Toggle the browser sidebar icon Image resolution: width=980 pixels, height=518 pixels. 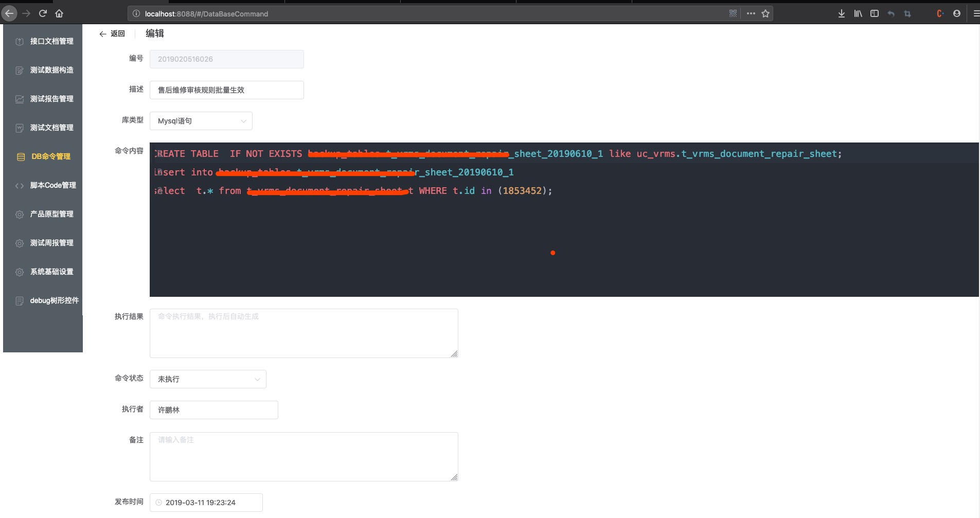point(875,13)
